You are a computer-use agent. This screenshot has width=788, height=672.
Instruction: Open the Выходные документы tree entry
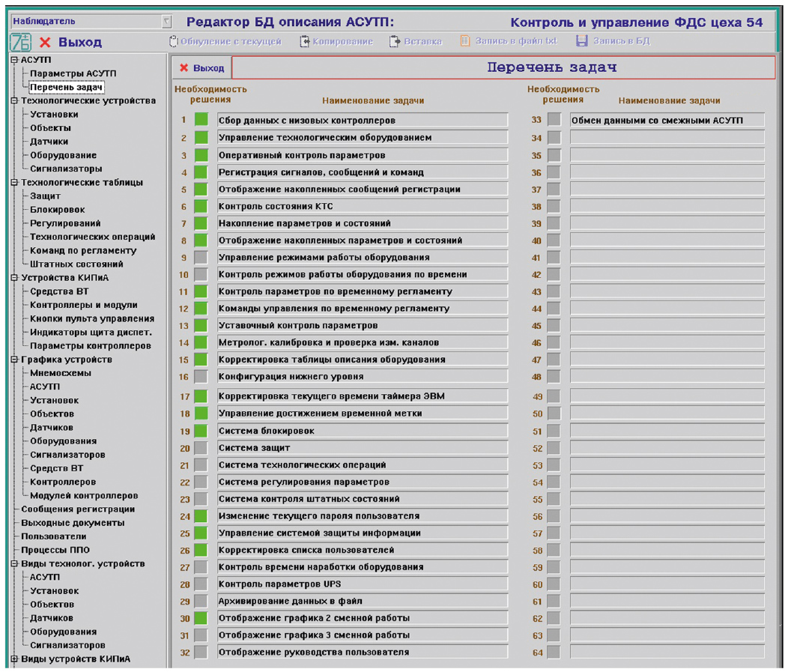coord(73,523)
